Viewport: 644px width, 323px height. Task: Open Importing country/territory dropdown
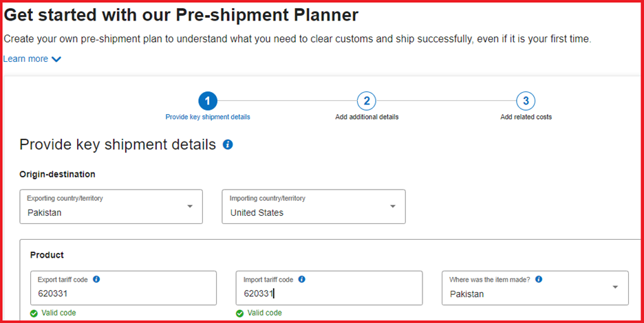click(x=313, y=206)
